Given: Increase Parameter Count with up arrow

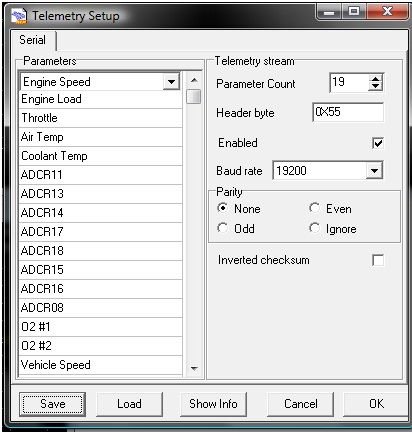Looking at the screenshot, I should pos(376,79).
